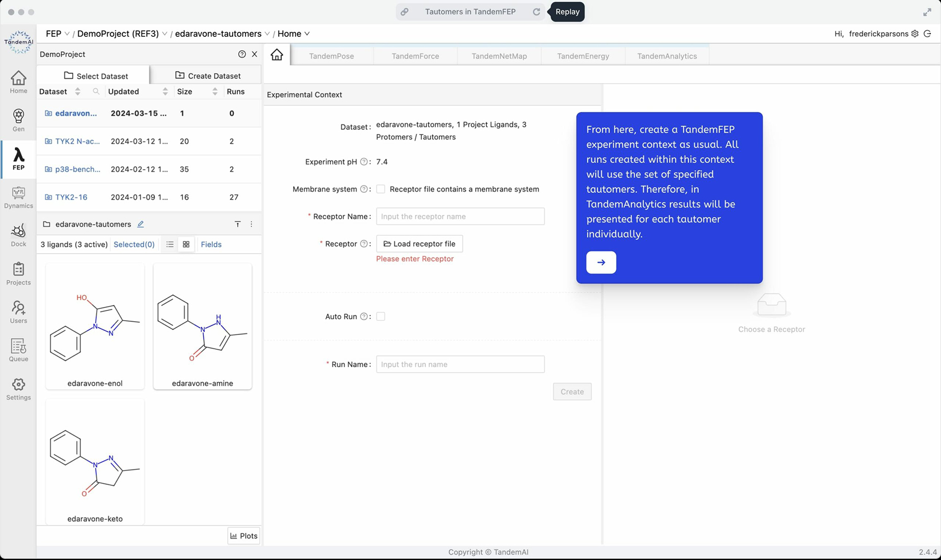Open the Create Dataset tab

(x=208, y=76)
